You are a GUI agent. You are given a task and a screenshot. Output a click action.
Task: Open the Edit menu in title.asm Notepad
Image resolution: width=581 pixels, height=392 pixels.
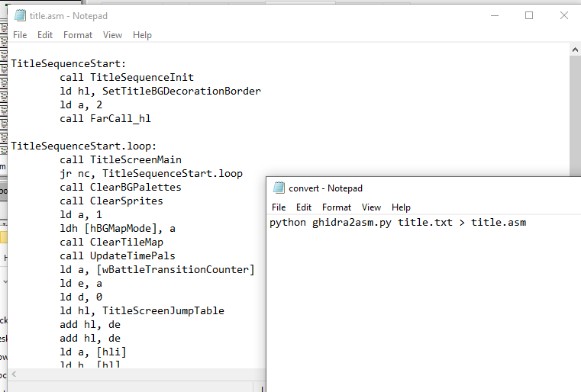pos(45,35)
